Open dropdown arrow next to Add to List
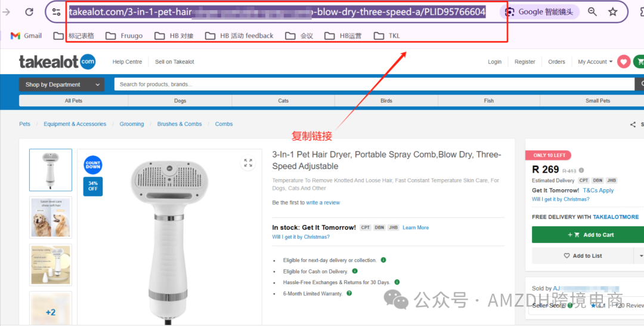 [x=640, y=256]
